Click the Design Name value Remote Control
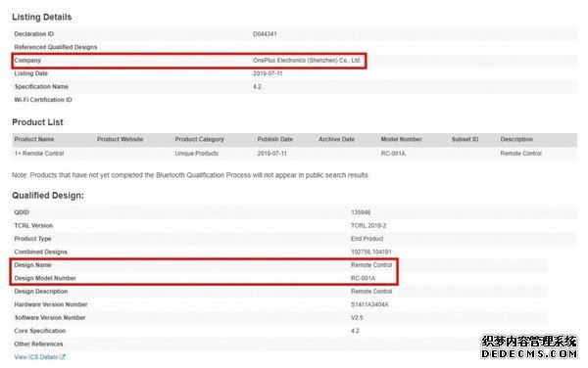The height and width of the screenshot is (368, 588). click(x=371, y=265)
